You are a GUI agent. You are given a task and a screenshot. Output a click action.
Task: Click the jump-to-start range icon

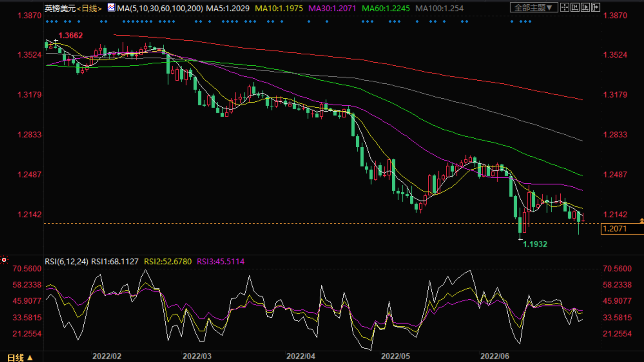[575, 7]
